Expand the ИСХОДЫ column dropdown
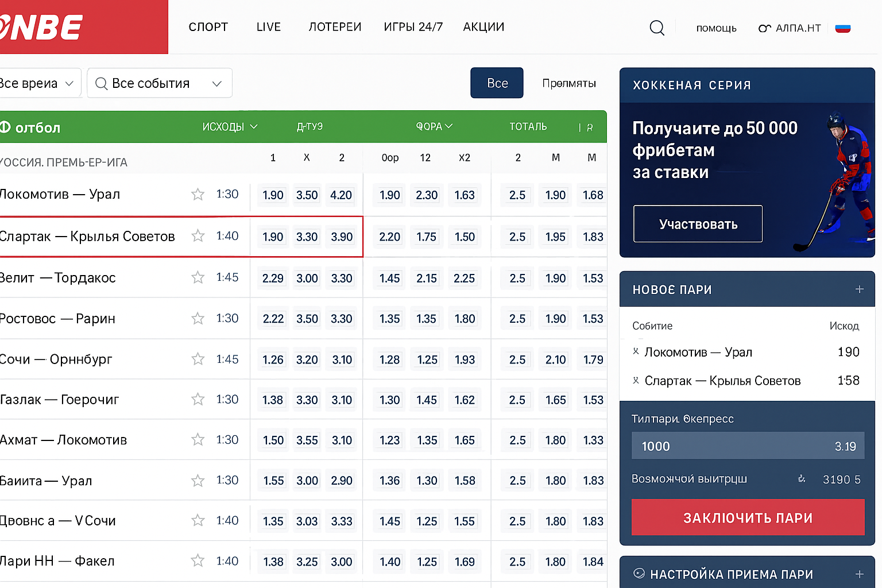 [x=230, y=127]
